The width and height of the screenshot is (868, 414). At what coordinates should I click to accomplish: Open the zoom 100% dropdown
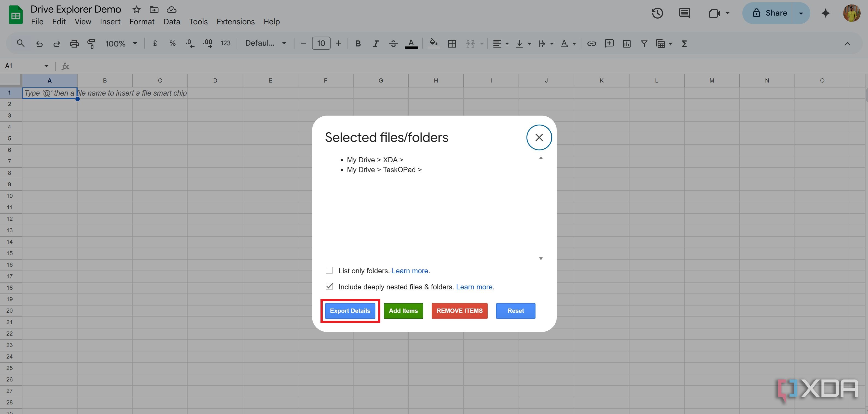[121, 43]
